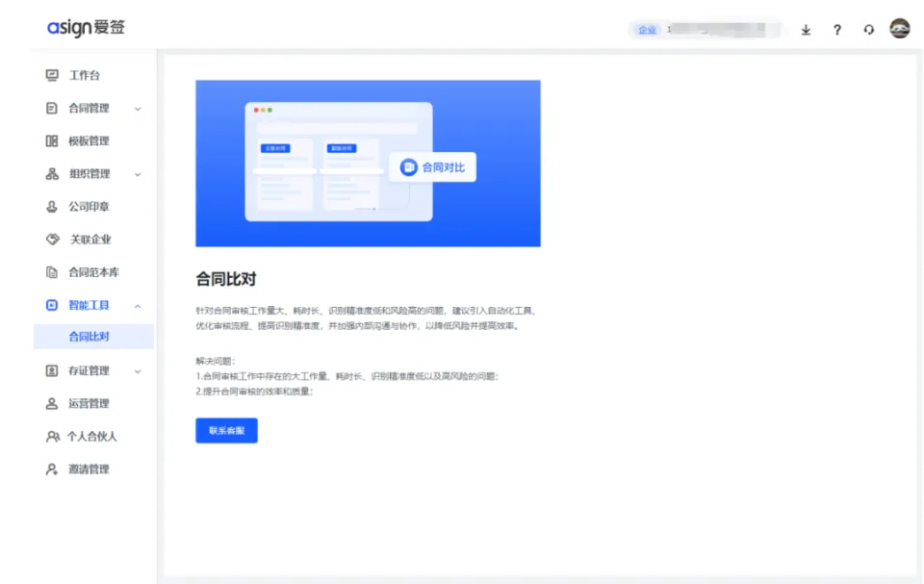Click the 工作台 workbench icon in sidebar
This screenshot has height=584, width=924.
pos(52,76)
